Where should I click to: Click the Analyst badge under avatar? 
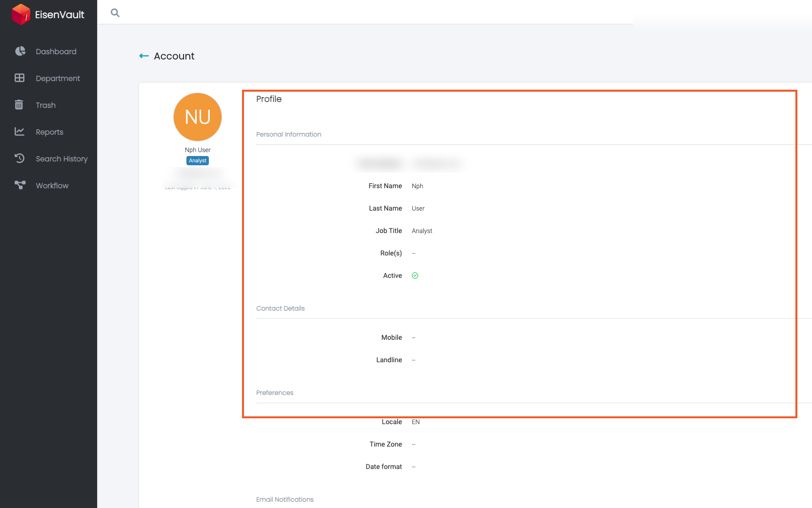tap(198, 160)
